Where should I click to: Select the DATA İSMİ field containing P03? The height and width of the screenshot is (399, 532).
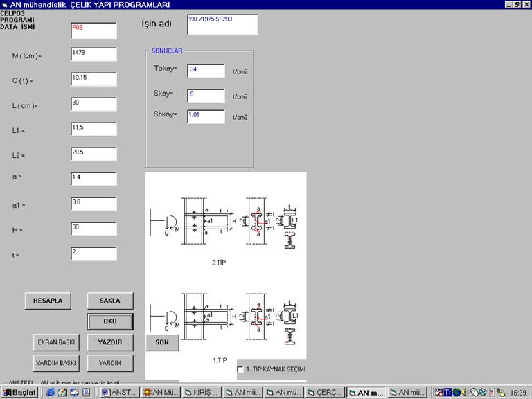click(x=94, y=31)
